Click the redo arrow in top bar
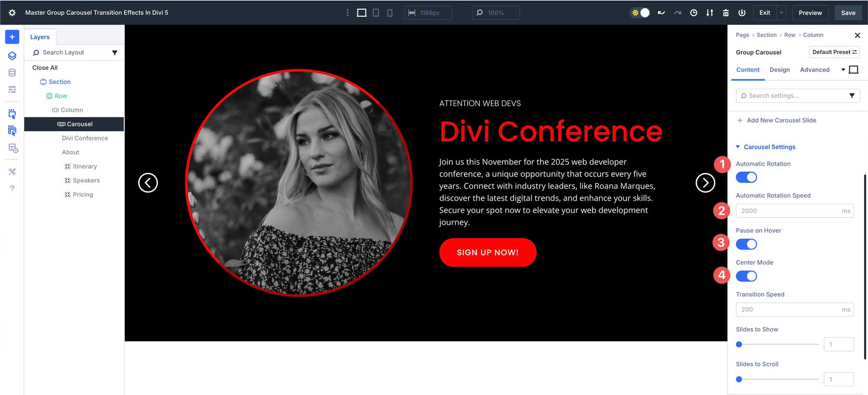 tap(678, 13)
